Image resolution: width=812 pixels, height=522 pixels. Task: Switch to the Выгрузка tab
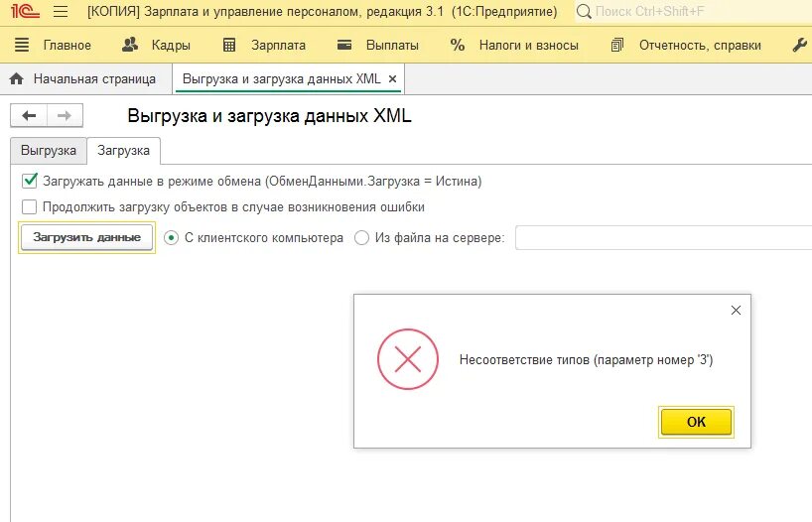point(49,151)
